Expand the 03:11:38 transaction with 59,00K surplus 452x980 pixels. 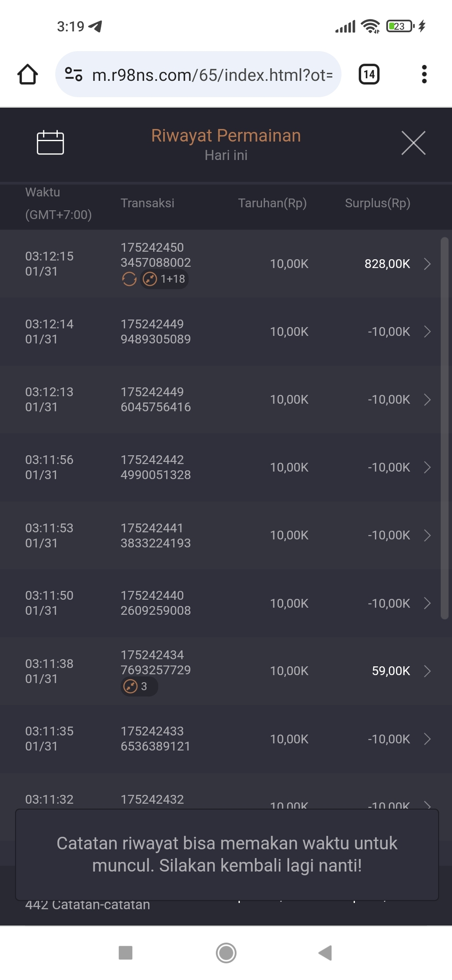click(x=427, y=671)
